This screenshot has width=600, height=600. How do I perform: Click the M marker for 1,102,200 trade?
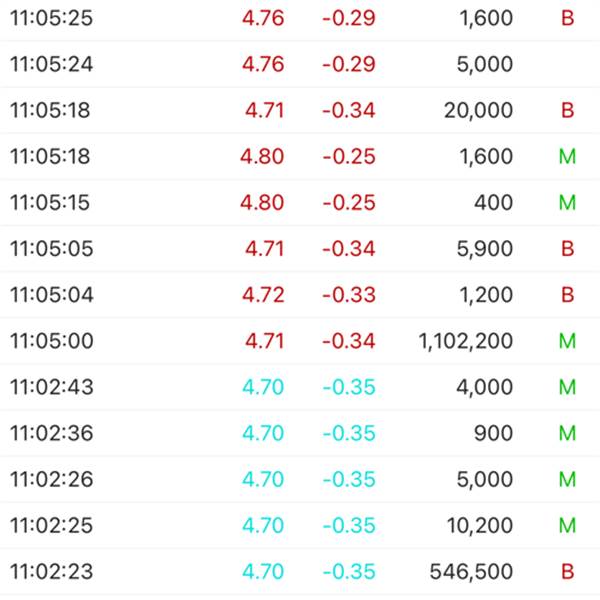click(x=567, y=341)
